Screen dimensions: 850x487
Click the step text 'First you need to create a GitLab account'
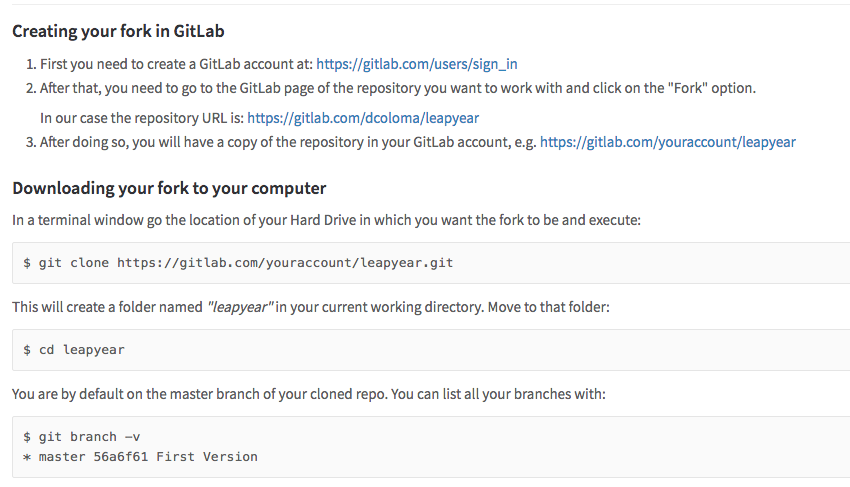coord(176,64)
